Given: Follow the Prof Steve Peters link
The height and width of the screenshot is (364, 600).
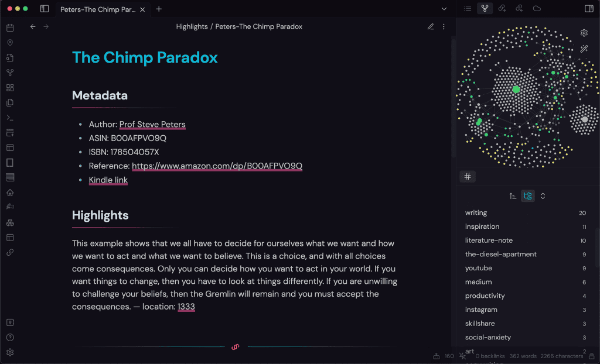Looking at the screenshot, I should (152, 124).
